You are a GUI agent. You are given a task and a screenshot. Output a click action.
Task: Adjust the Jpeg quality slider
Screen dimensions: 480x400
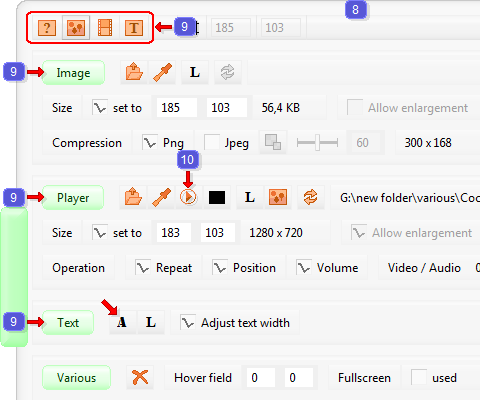point(317,143)
